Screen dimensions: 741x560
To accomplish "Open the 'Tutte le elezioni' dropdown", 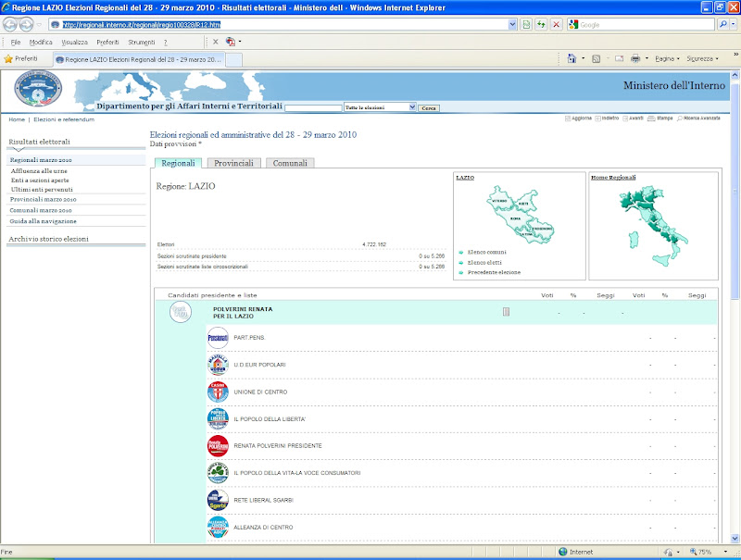I will pos(380,107).
